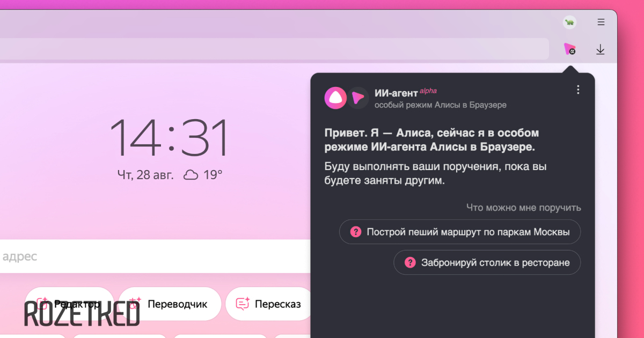
Task: Click the 14:31 clock widget
Action: click(x=169, y=138)
